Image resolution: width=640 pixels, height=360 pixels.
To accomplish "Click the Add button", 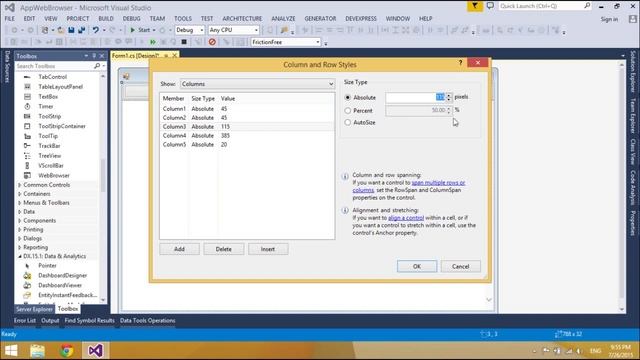I will pos(179,249).
